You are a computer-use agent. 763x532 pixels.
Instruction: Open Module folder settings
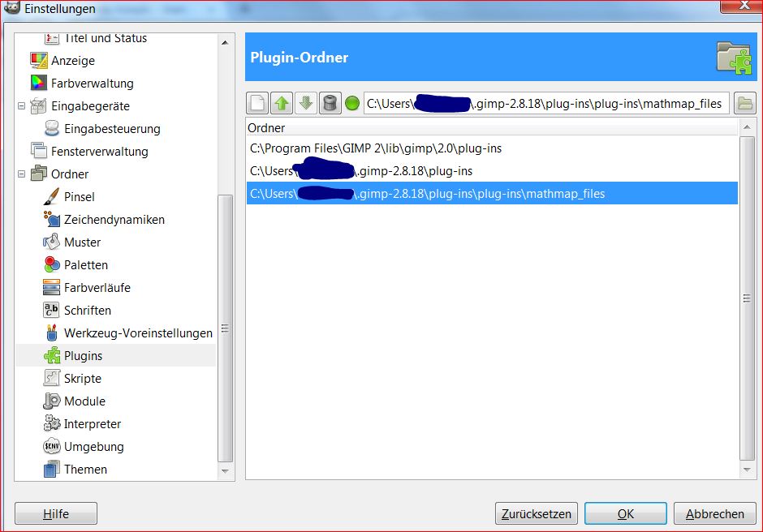(84, 401)
